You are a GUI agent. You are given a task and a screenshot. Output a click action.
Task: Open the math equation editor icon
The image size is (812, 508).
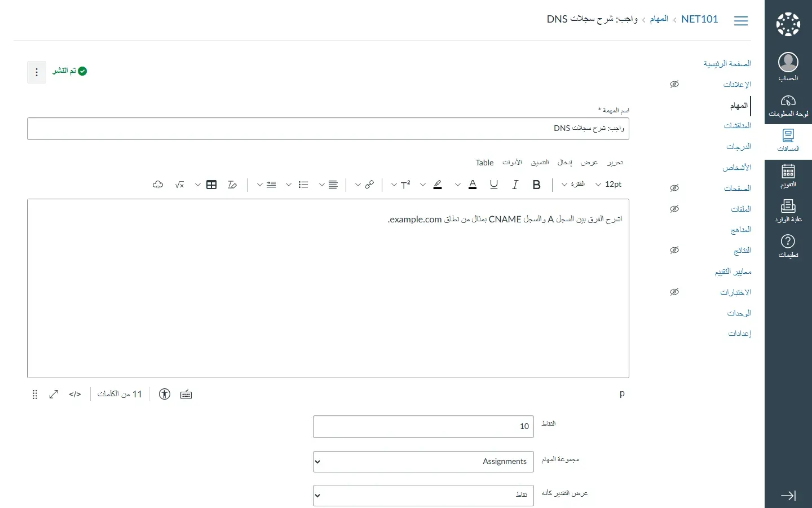pos(179,185)
